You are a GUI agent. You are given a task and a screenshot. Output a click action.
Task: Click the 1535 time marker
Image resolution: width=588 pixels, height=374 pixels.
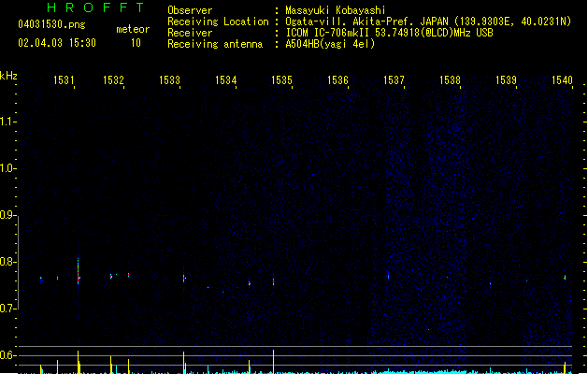pyautogui.click(x=281, y=80)
